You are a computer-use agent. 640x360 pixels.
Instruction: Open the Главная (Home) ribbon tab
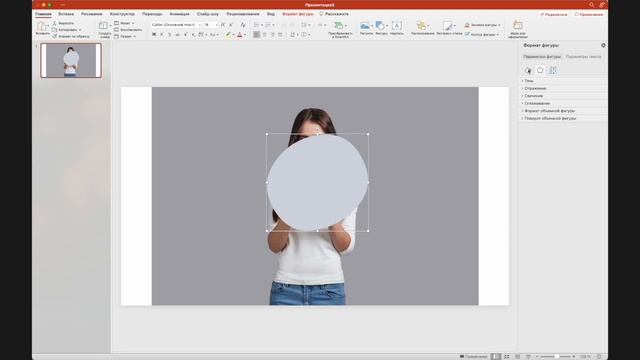click(x=43, y=14)
